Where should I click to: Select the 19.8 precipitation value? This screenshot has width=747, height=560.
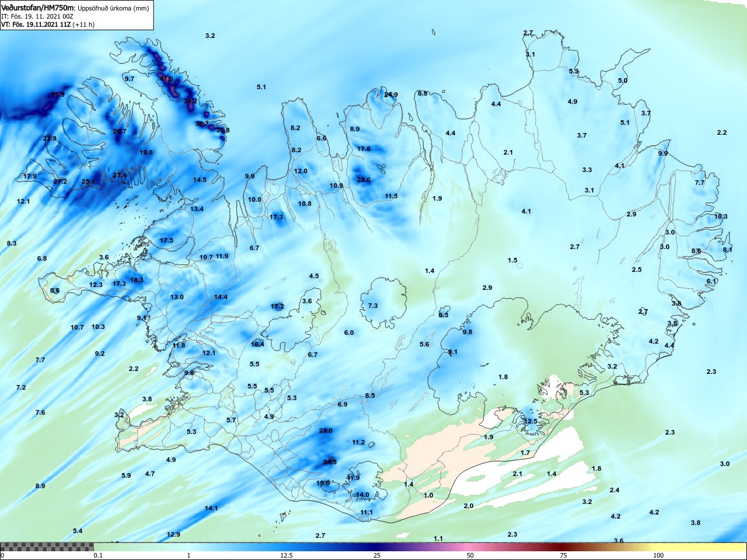point(146,152)
